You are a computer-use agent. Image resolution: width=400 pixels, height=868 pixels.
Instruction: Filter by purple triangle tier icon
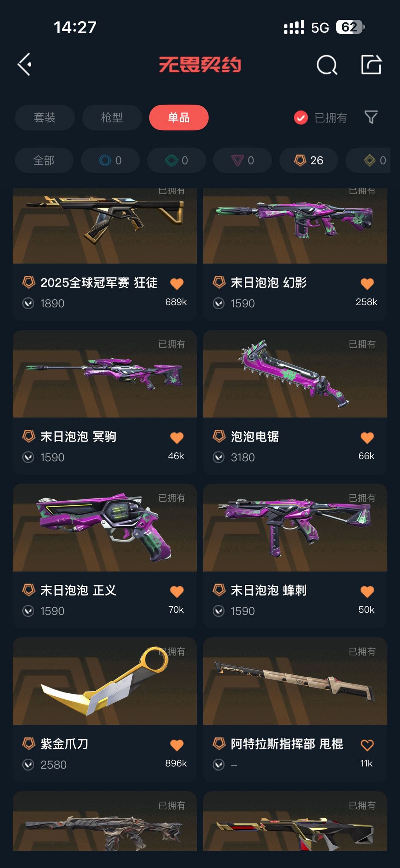[x=243, y=160]
